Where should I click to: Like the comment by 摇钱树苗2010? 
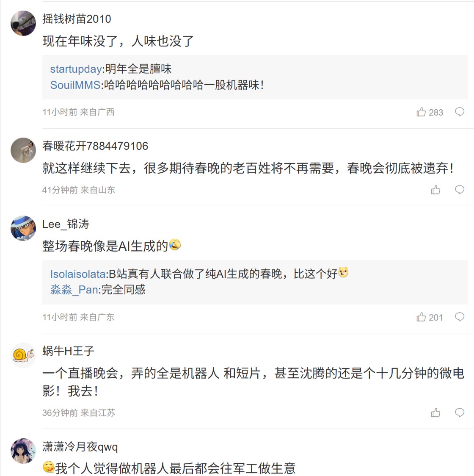(421, 112)
